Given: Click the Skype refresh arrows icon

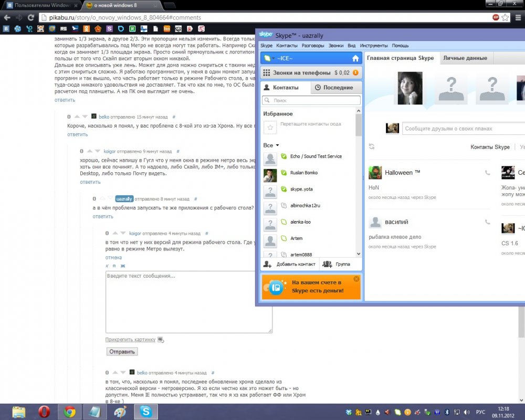Looking at the screenshot, I should pyautogui.click(x=371, y=146).
